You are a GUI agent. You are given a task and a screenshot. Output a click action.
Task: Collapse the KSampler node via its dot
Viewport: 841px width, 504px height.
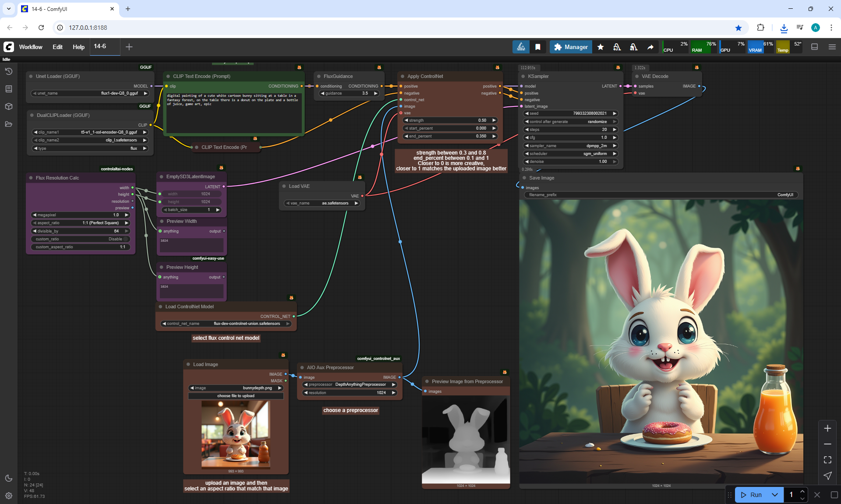(x=523, y=76)
